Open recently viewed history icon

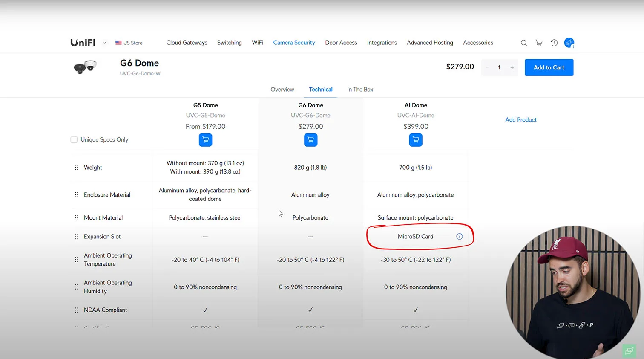[x=554, y=43]
